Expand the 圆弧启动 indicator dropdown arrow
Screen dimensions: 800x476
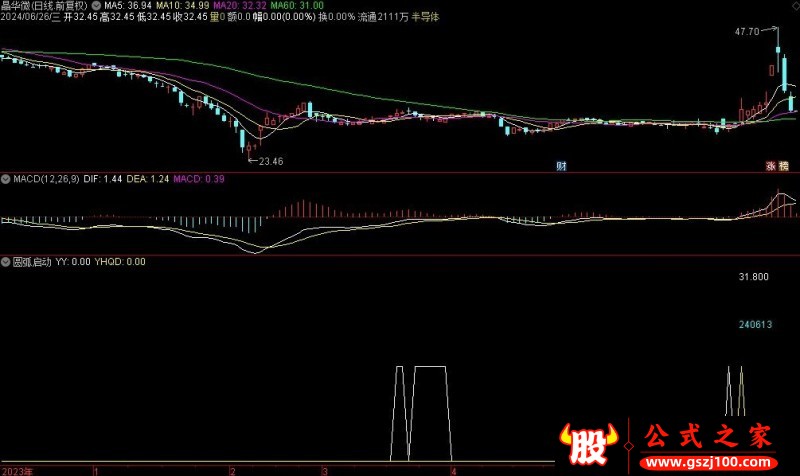(6, 262)
